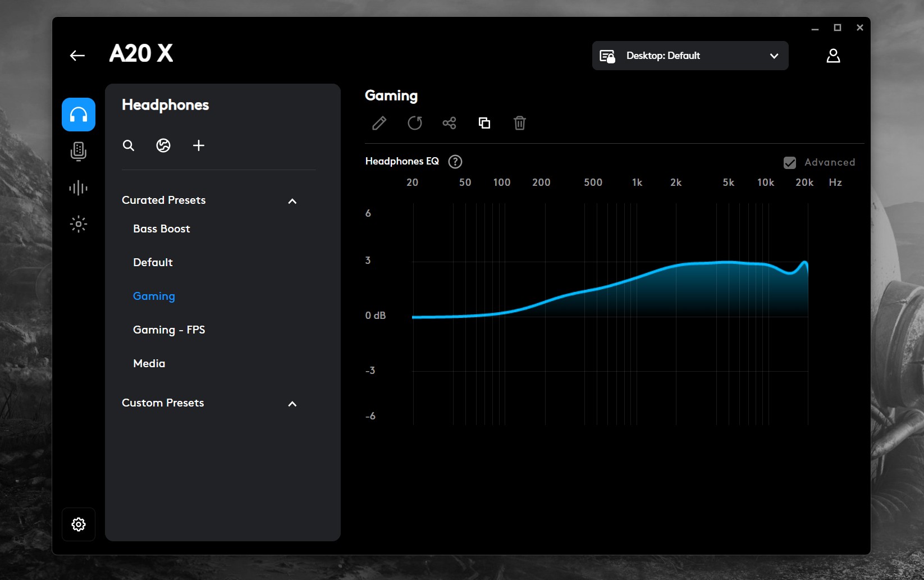The width and height of the screenshot is (924, 580).
Task: Add a new preset with plus icon
Action: click(199, 146)
